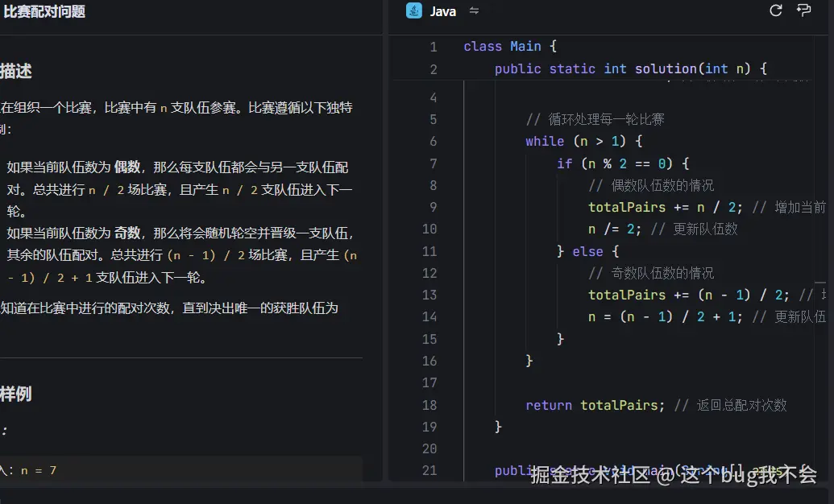Click the reset code refresh icon
The height and width of the screenshot is (504, 834).
[x=775, y=10]
